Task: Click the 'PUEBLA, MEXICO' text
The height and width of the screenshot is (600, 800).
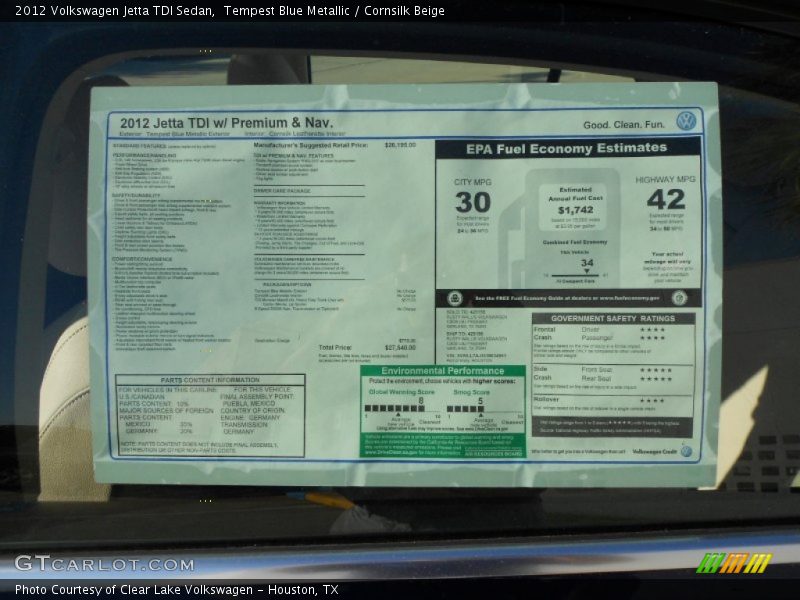Action: coord(248,404)
